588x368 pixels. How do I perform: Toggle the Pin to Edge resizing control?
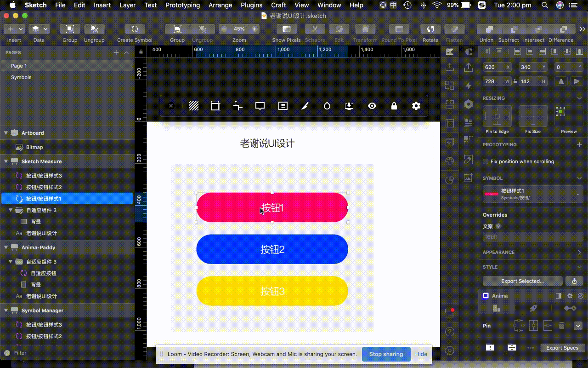click(x=497, y=116)
